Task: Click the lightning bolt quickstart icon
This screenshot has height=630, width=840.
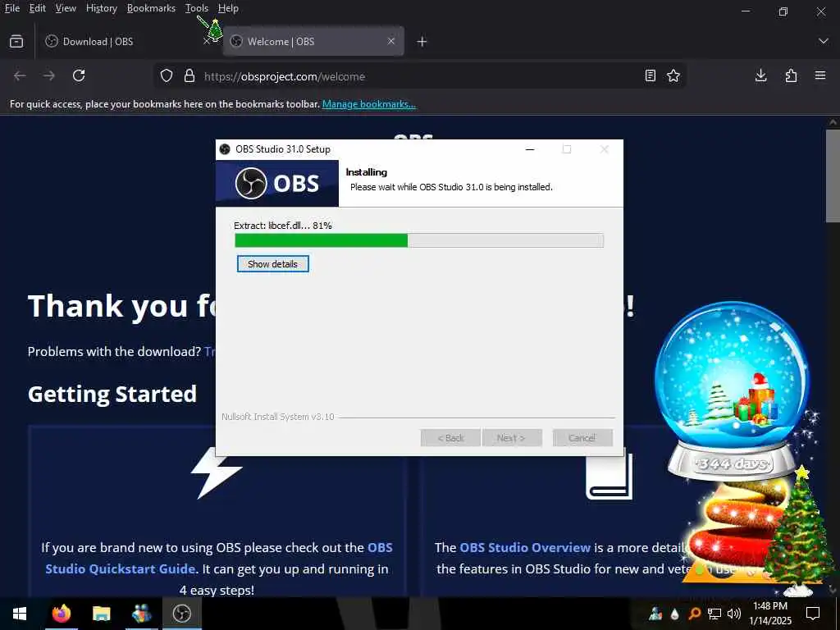Action: [217, 475]
